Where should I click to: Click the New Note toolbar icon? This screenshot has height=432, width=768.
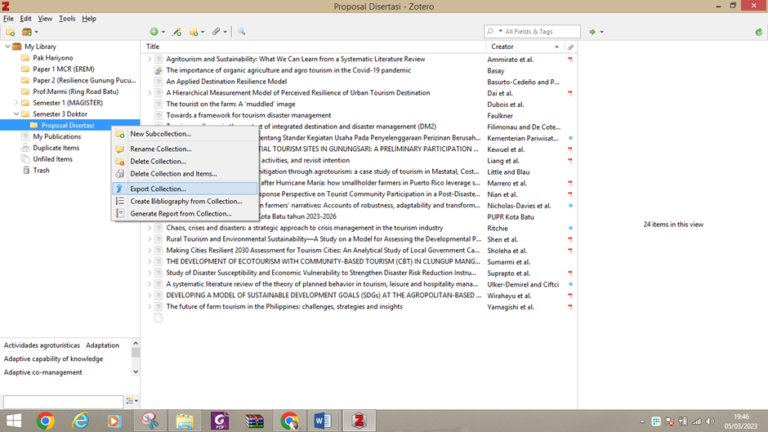click(196, 32)
